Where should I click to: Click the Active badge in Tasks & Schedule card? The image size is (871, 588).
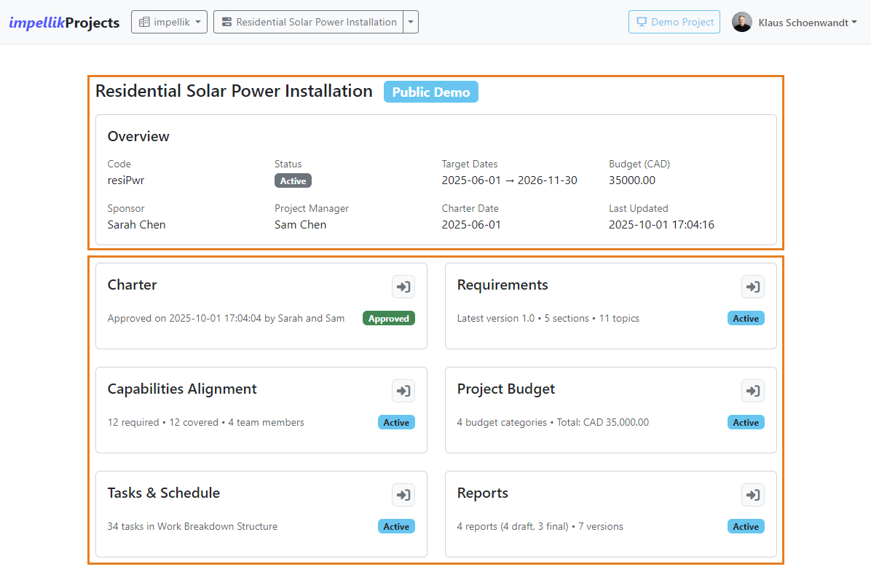tap(396, 526)
